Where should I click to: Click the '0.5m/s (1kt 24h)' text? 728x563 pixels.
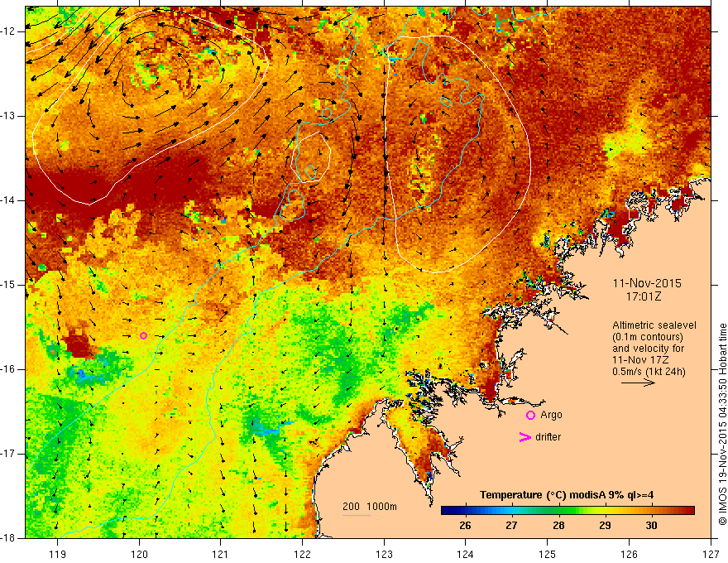pos(649,372)
